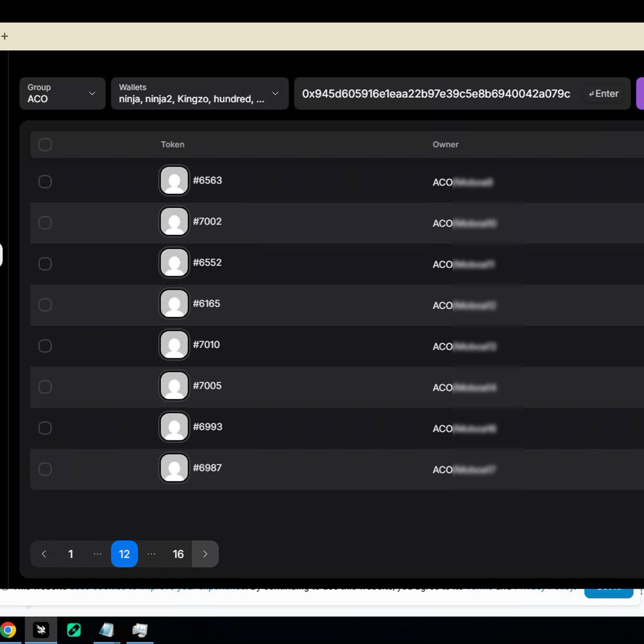The image size is (644, 644).
Task: Open Chrome from the taskbar
Action: pyautogui.click(x=8, y=630)
